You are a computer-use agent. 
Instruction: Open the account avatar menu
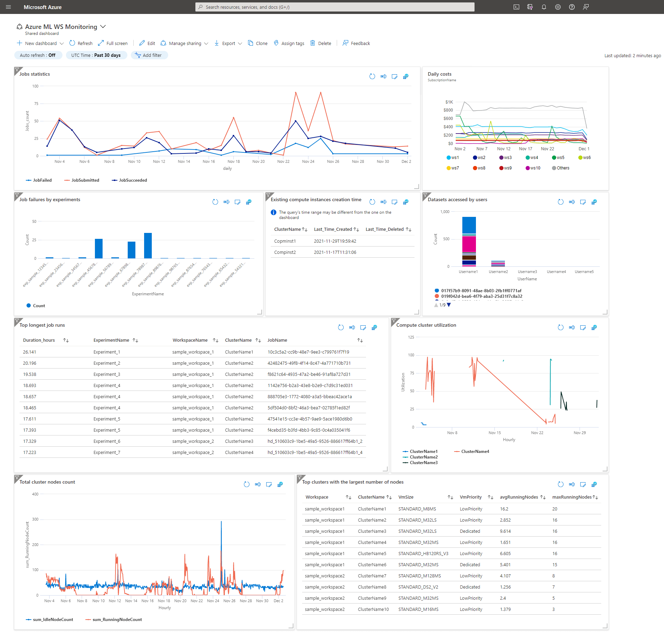click(x=586, y=7)
